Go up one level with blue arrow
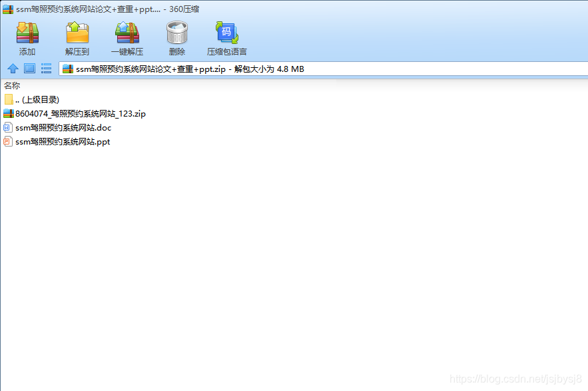This screenshot has height=391, width=588. [x=13, y=69]
